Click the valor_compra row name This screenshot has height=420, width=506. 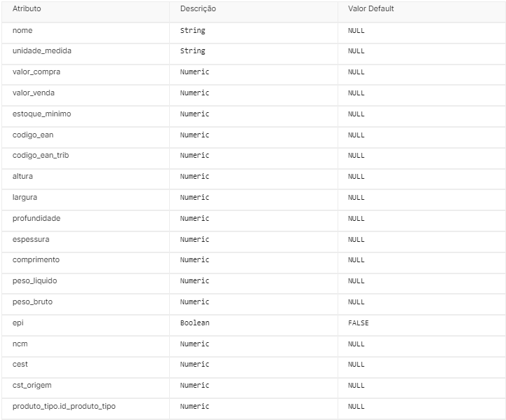pyautogui.click(x=36, y=72)
